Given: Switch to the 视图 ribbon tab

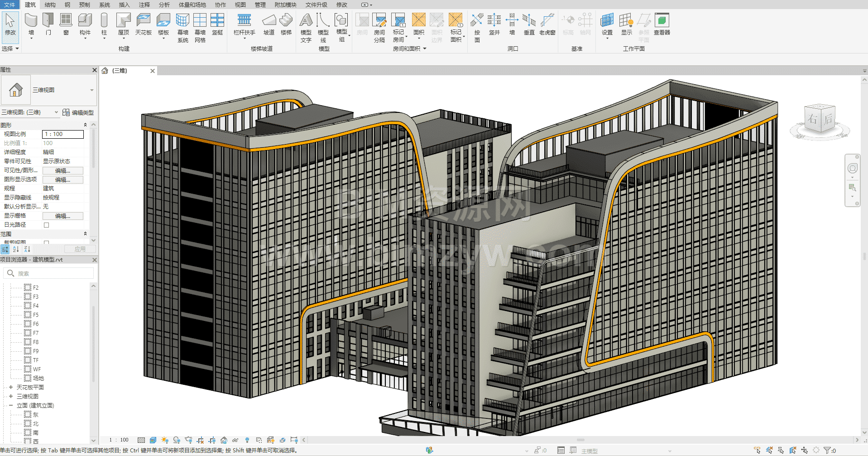Looking at the screenshot, I should (x=240, y=5).
